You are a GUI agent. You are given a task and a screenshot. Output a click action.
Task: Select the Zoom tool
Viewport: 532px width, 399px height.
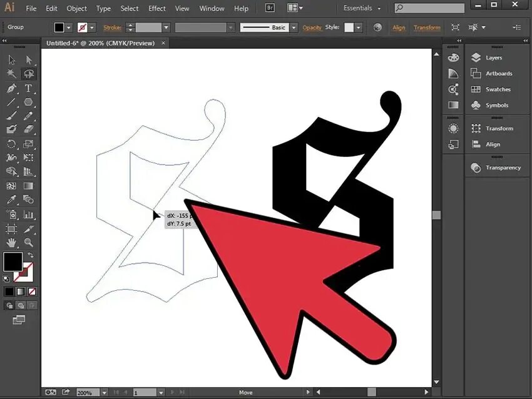(x=29, y=243)
